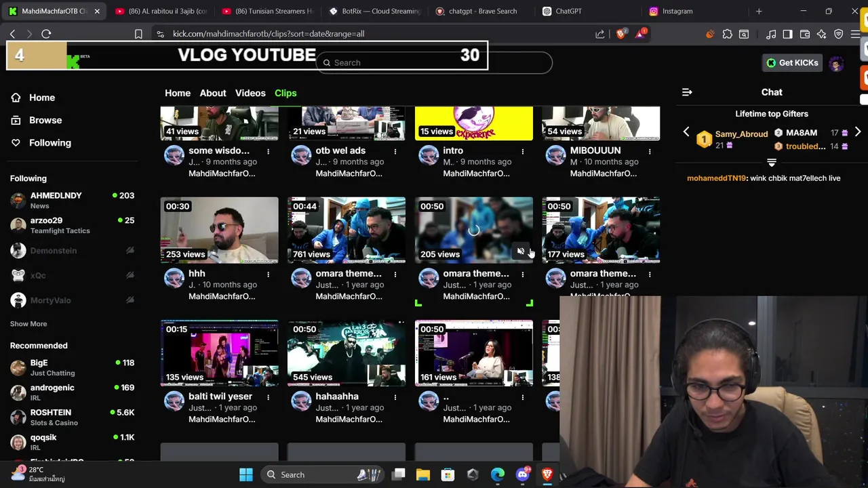The height and width of the screenshot is (488, 868).
Task: Open File Explorer from the taskbar
Action: (x=423, y=474)
